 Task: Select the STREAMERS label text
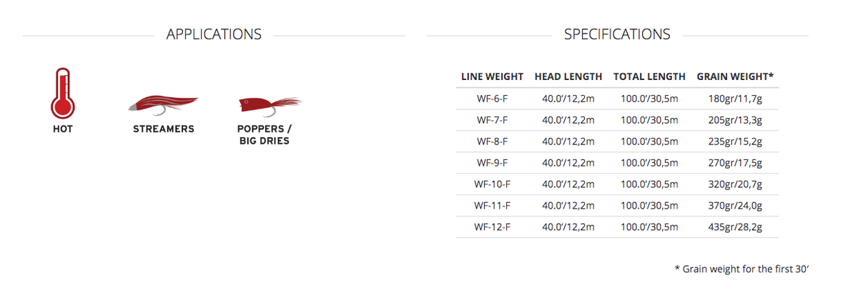164,129
